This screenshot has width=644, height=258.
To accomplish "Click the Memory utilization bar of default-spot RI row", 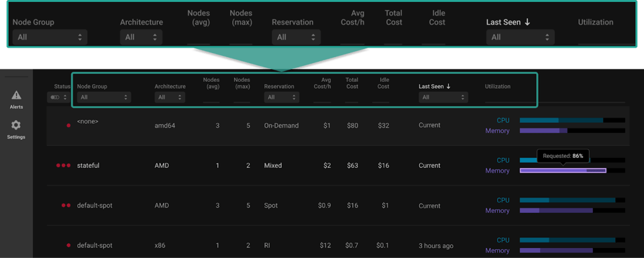I will point(572,250).
